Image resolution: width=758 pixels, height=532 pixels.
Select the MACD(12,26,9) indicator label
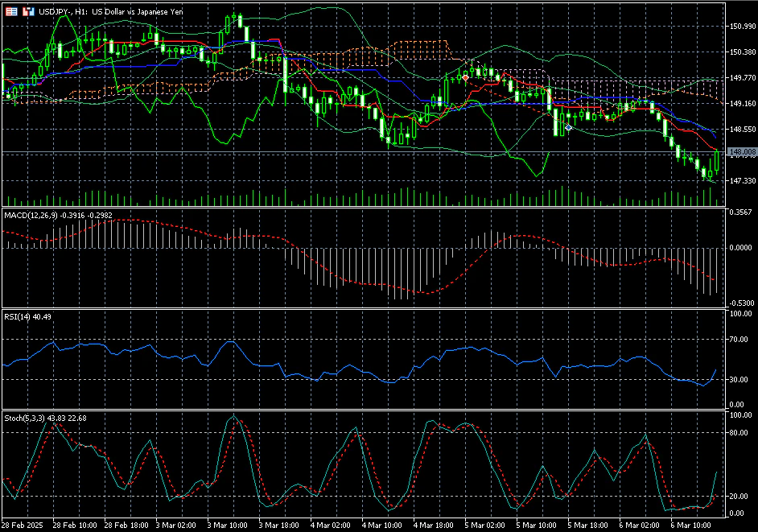[x=31, y=215]
